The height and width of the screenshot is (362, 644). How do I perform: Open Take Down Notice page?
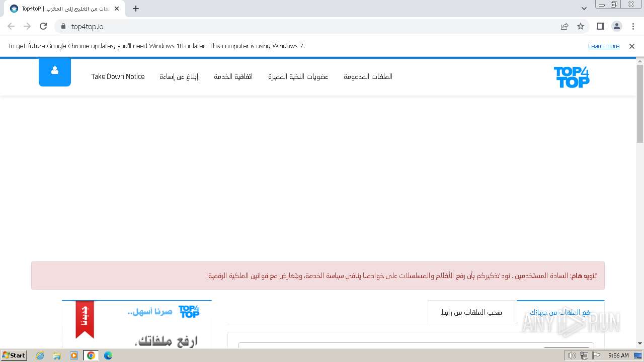(118, 76)
